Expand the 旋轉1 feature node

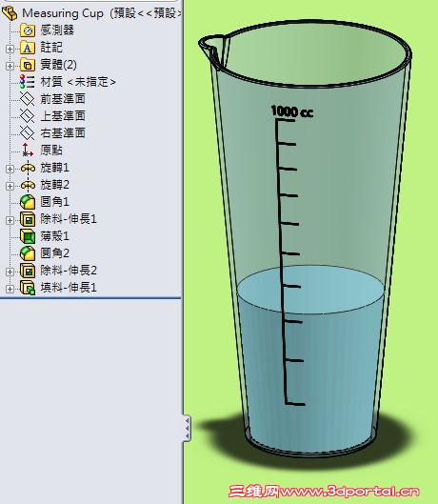pyautogui.click(x=10, y=169)
